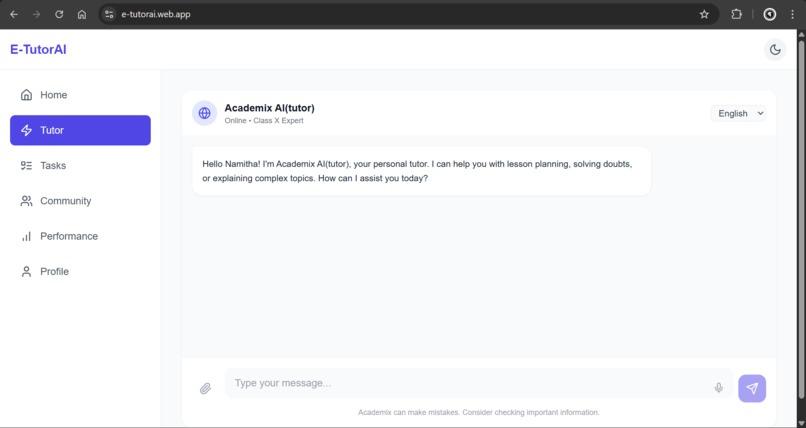The height and width of the screenshot is (428, 806).
Task: Click the scrollbar down arrow
Action: coord(801,422)
